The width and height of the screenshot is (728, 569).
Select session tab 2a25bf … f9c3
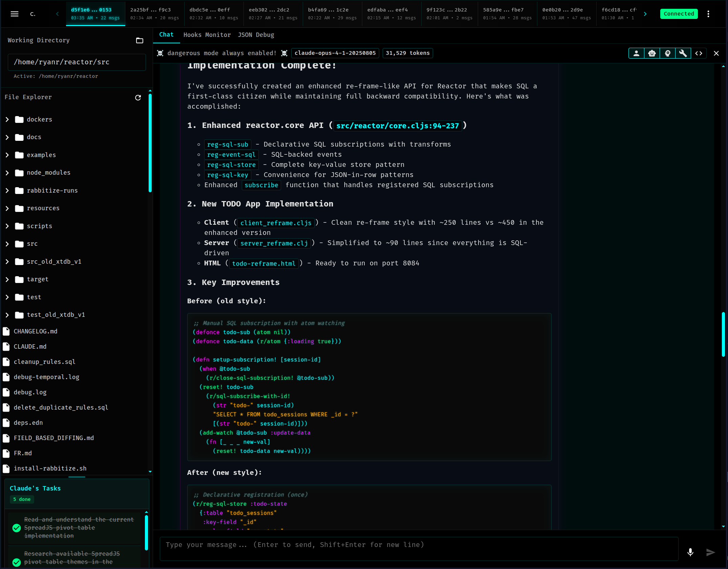point(155,14)
